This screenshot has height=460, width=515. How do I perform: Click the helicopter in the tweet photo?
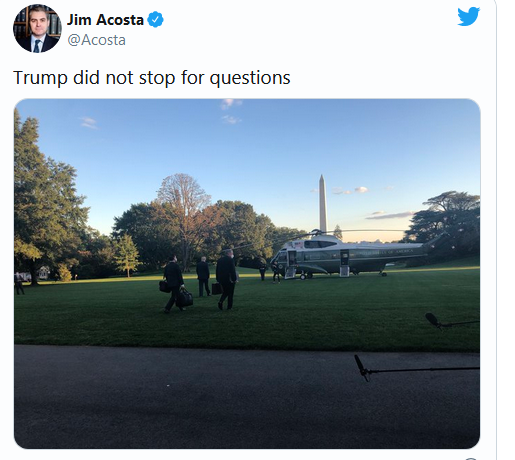pos(347,255)
